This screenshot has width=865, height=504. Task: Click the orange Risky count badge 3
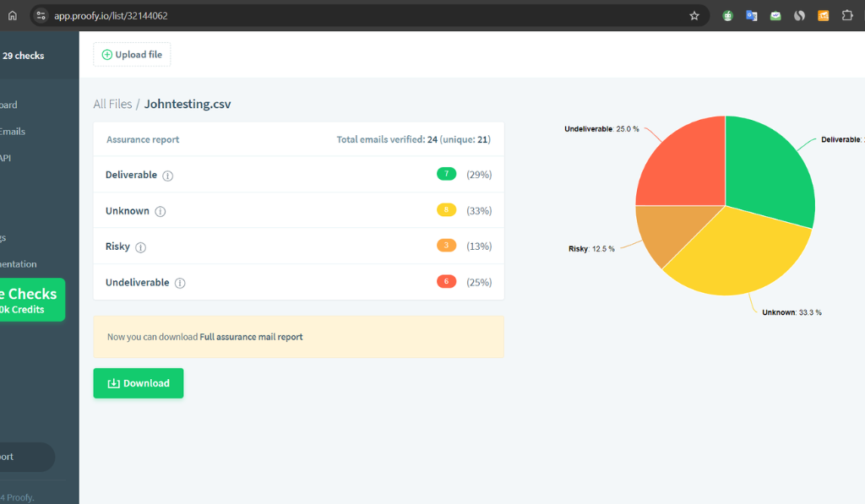click(x=446, y=246)
